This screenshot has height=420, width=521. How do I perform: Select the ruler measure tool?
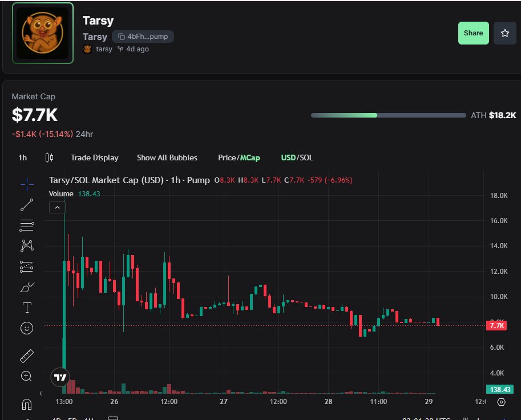[27, 356]
